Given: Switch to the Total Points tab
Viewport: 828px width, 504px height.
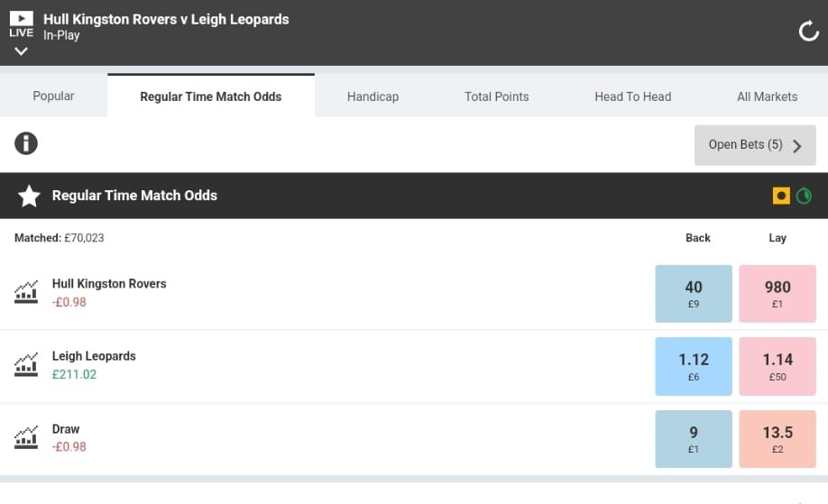Looking at the screenshot, I should click(x=496, y=96).
